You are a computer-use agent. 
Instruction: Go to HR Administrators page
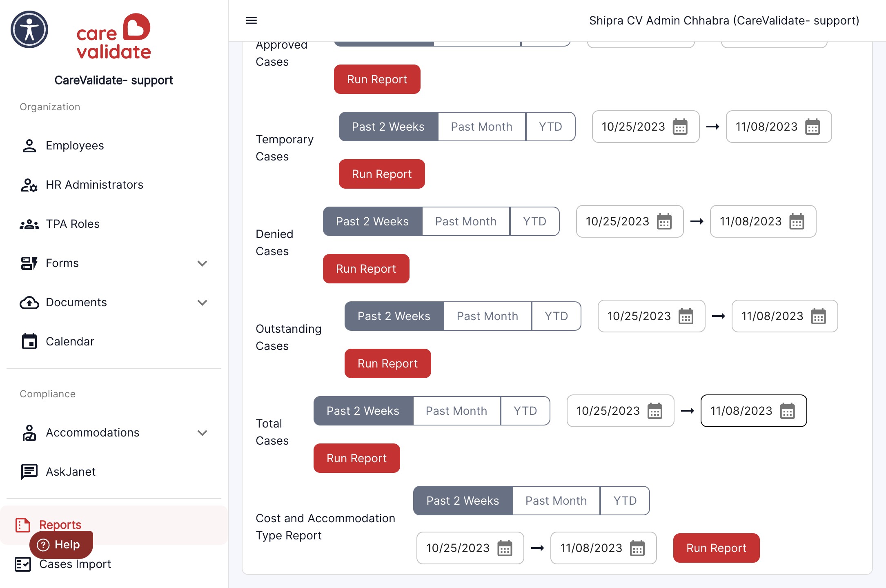click(114, 185)
